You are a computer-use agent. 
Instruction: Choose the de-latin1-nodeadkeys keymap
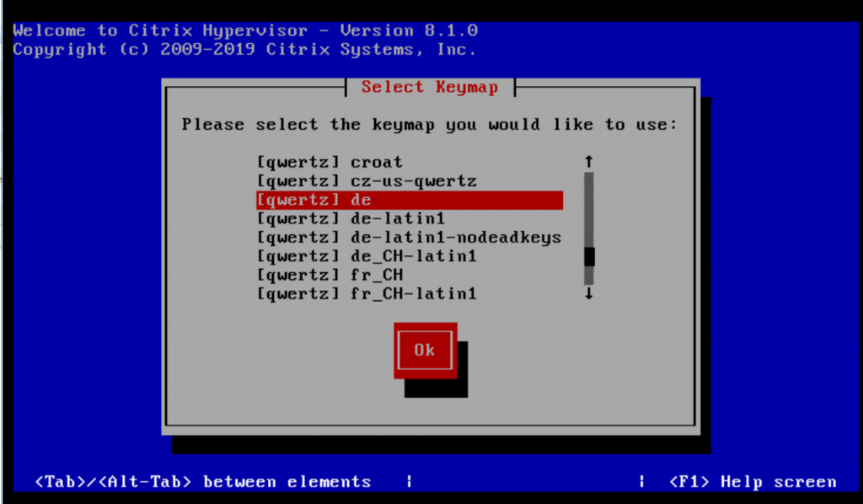[x=409, y=237]
